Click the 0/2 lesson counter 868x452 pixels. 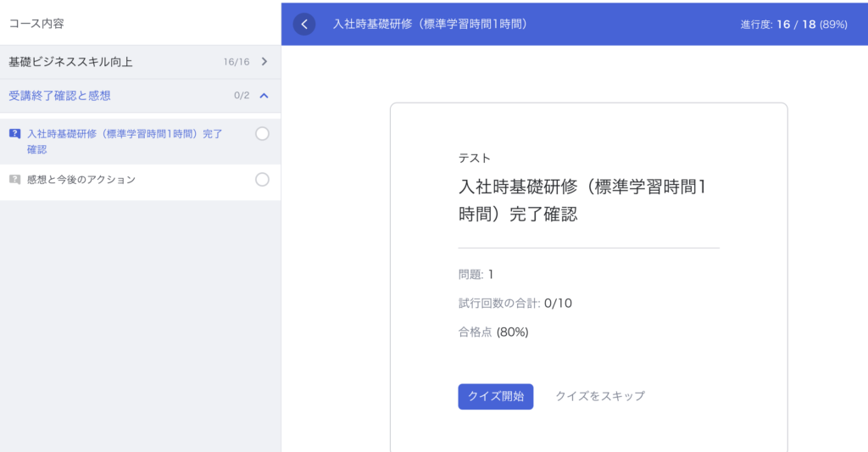tap(242, 96)
